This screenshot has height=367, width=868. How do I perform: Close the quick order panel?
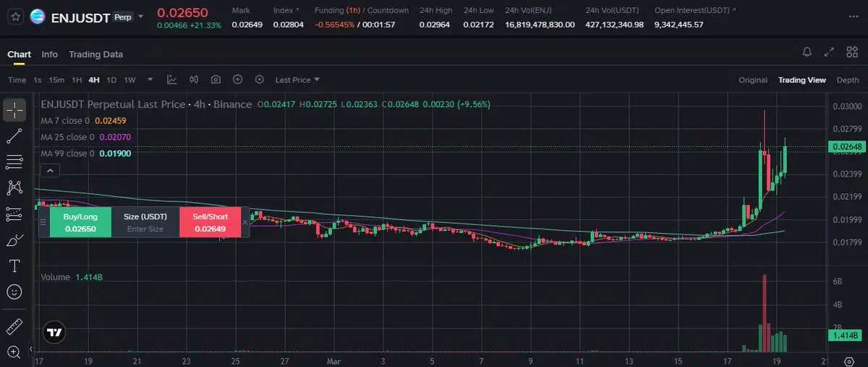pyautogui.click(x=245, y=222)
